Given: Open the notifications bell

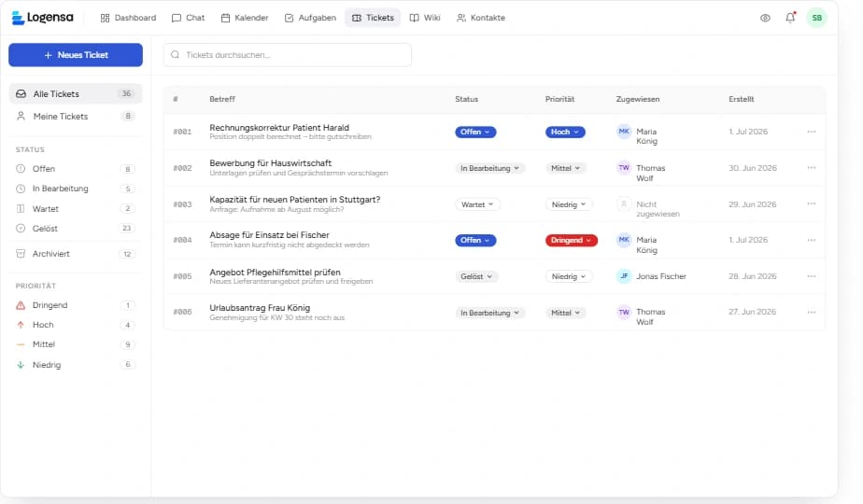Looking at the screenshot, I should (x=790, y=18).
